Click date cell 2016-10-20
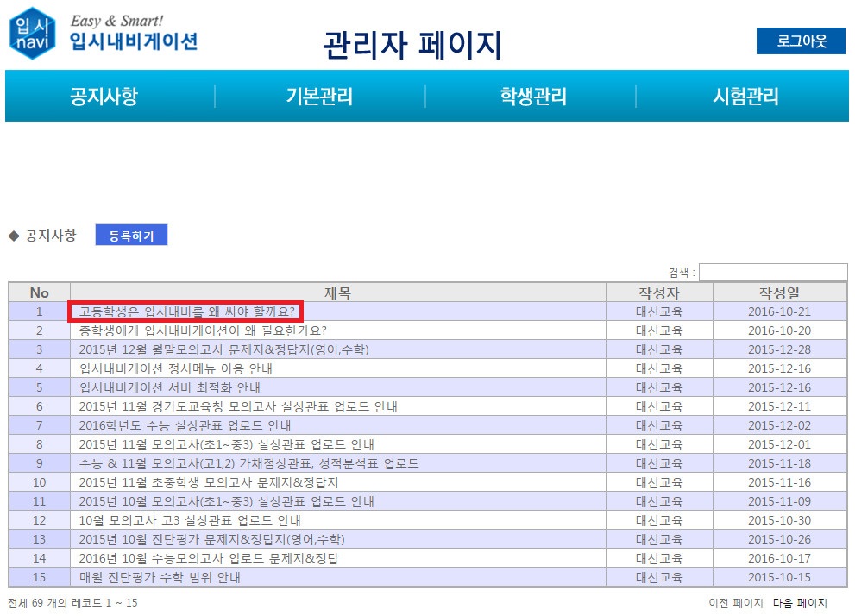The width and height of the screenshot is (855, 616). tap(779, 331)
